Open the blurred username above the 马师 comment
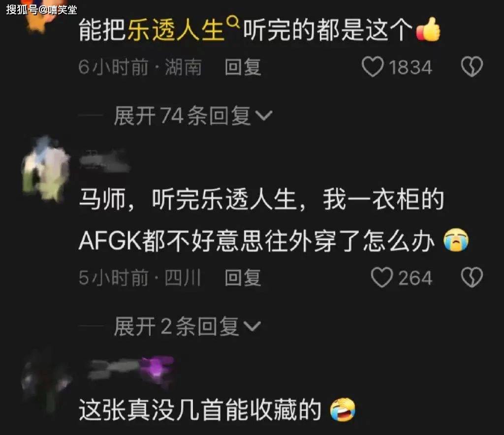This screenshot has width=504, height=435. pos(104,160)
